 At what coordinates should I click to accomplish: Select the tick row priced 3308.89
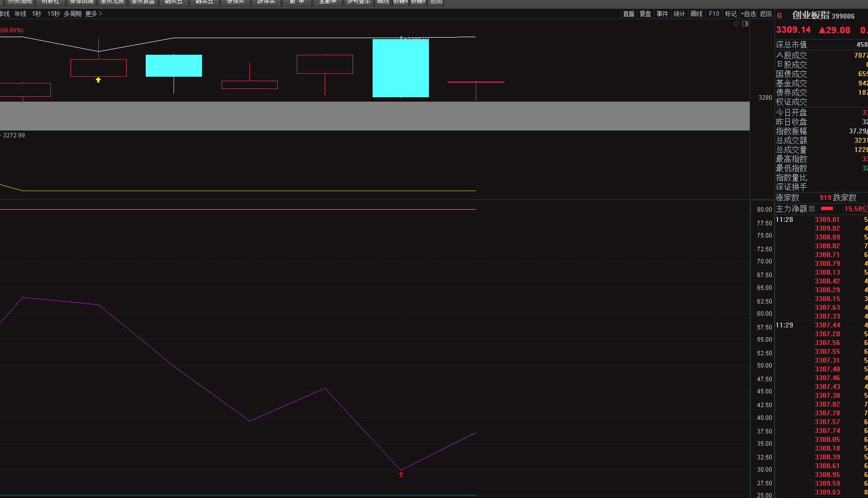coord(822,237)
